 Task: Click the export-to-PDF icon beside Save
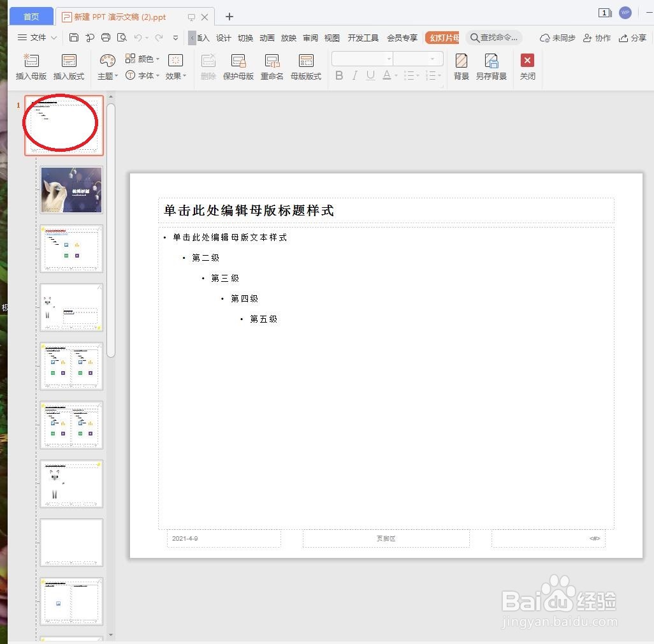pos(90,38)
